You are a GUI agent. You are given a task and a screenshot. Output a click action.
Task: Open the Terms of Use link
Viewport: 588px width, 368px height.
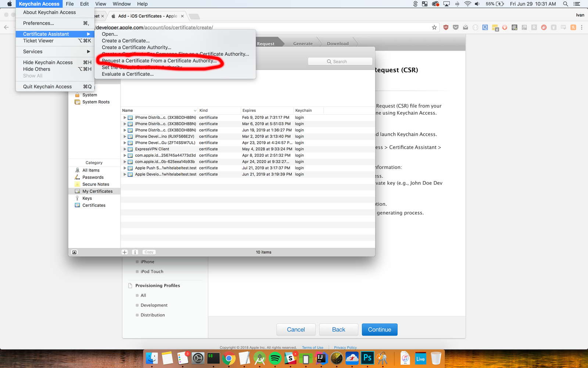[x=313, y=347]
